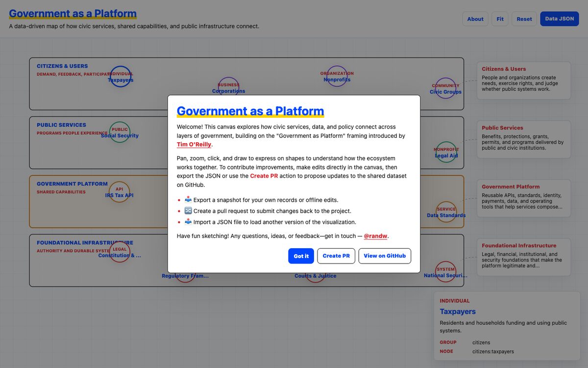Click the PROGRAMS PEOPLE EXPERIENCE subtitle
588x368 pixels.
click(x=72, y=133)
